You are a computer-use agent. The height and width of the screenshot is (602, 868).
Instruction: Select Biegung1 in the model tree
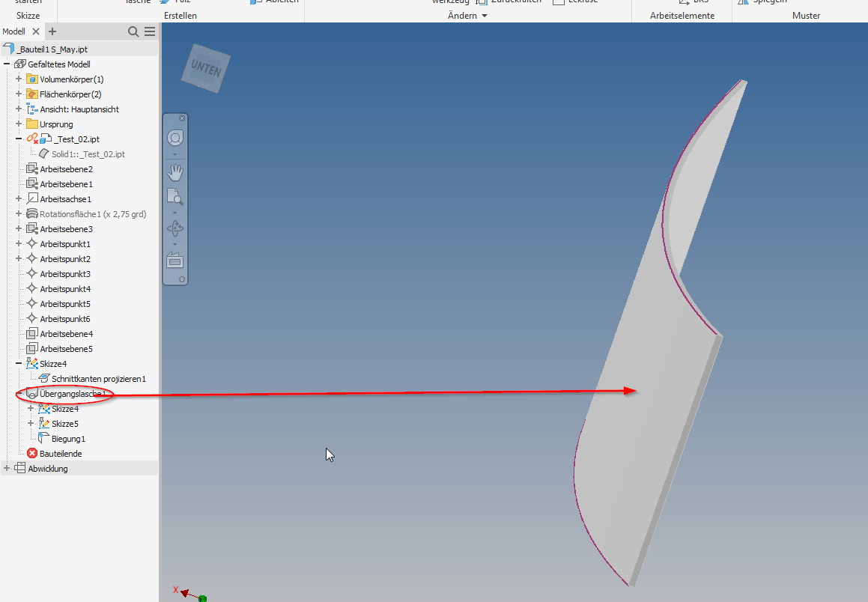click(67, 438)
